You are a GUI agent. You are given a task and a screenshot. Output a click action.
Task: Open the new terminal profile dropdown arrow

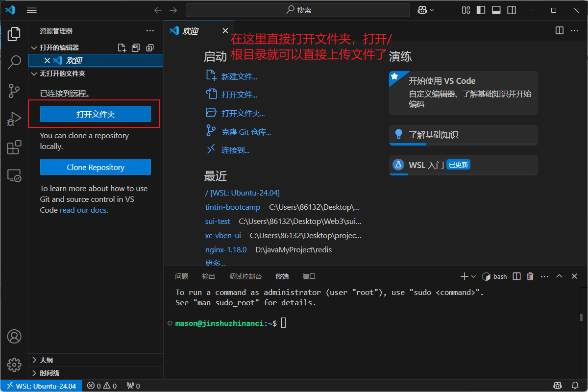pyautogui.click(x=473, y=276)
